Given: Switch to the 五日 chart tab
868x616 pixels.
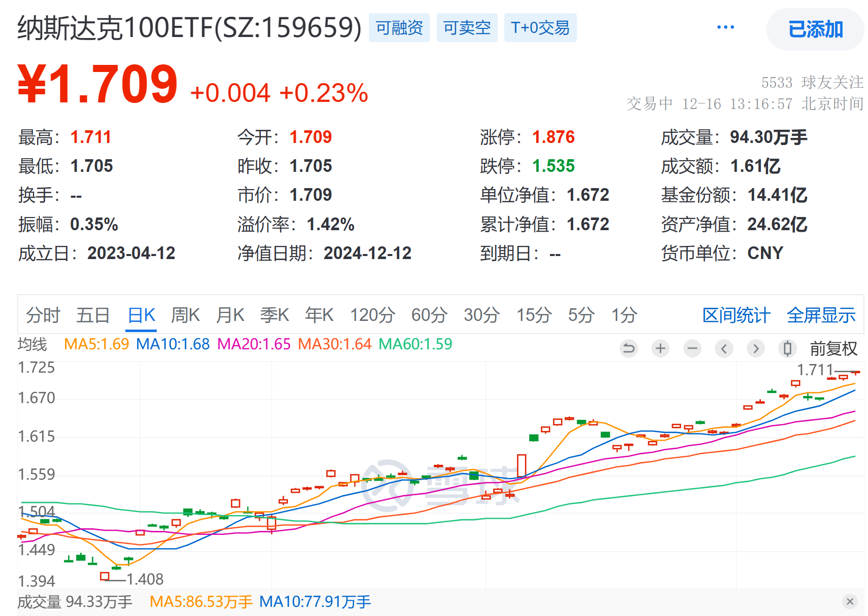Looking at the screenshot, I should click(93, 315).
